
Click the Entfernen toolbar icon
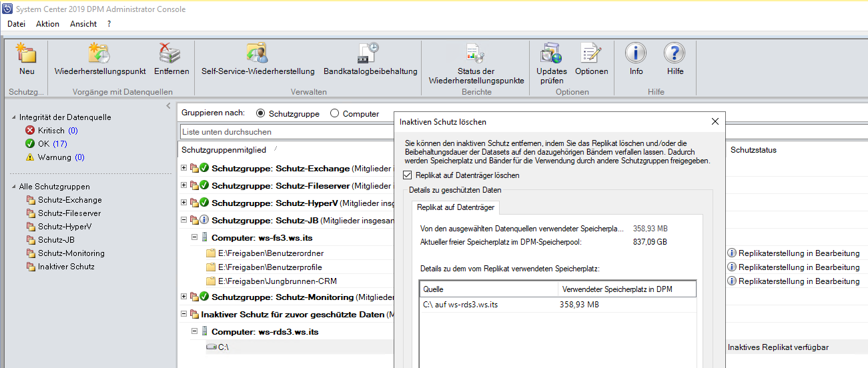click(169, 53)
